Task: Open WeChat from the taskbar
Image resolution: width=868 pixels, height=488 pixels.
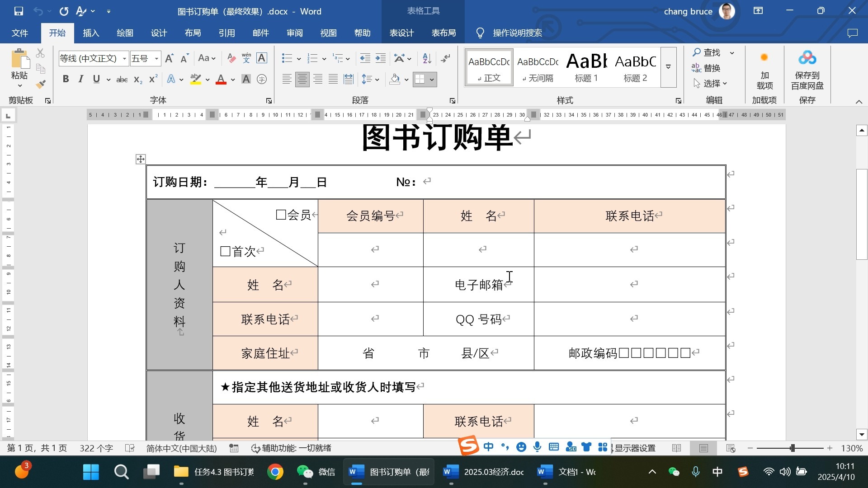Action: click(305, 471)
